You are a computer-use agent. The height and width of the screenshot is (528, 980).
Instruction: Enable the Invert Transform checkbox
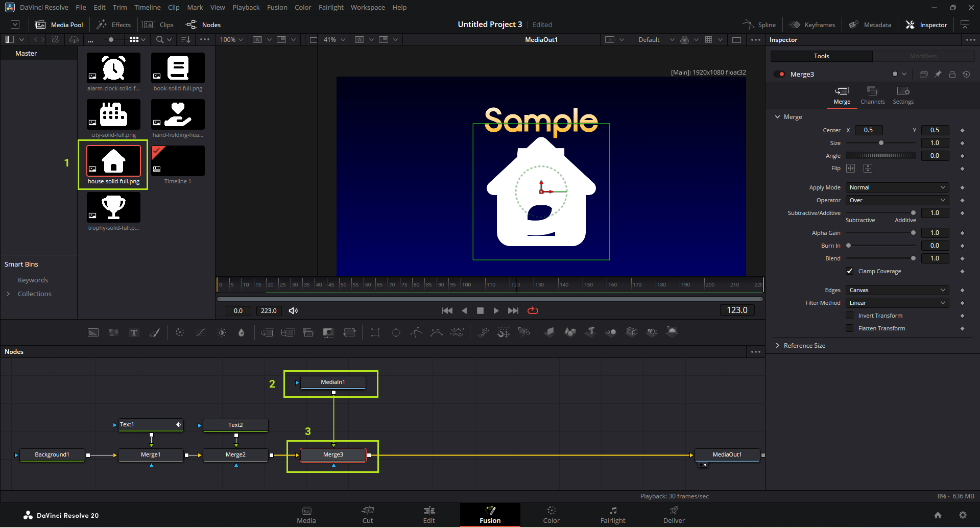pyautogui.click(x=850, y=316)
